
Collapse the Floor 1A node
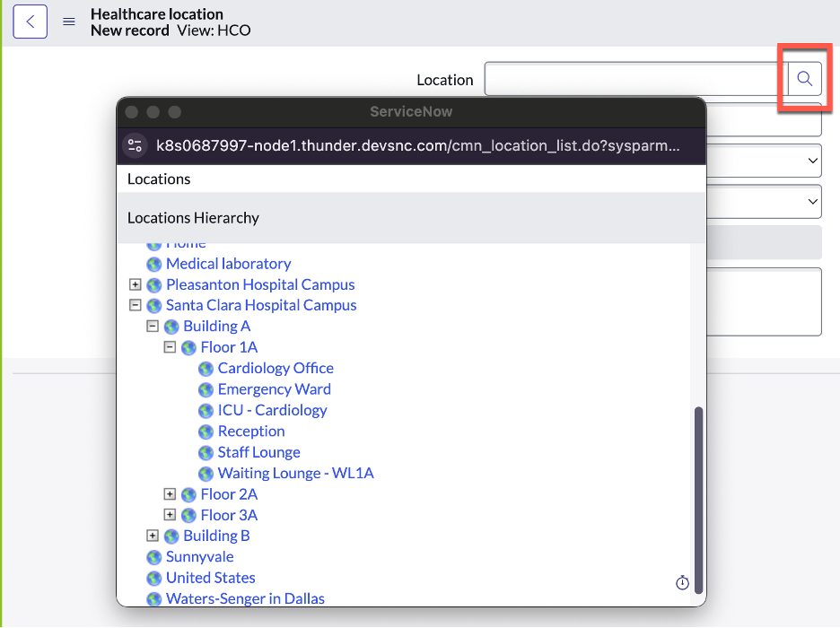[170, 347]
